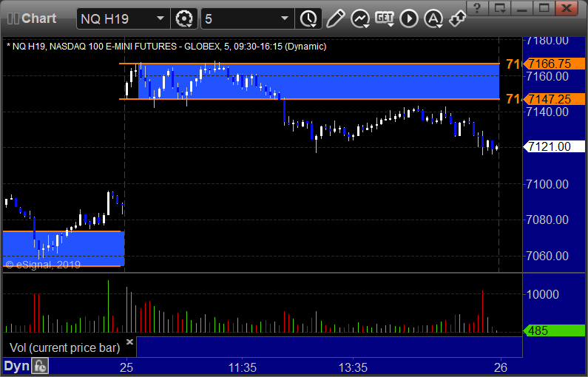The image size is (588, 377).
Task: Maximize the chart window
Action: click(x=544, y=7)
